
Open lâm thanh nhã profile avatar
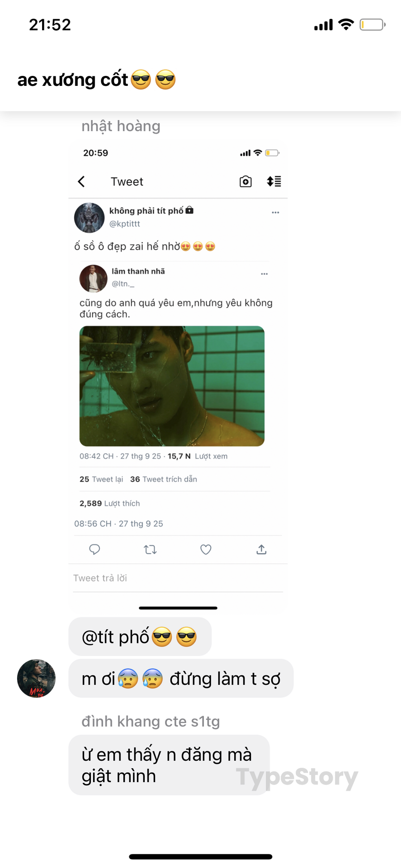(x=93, y=278)
